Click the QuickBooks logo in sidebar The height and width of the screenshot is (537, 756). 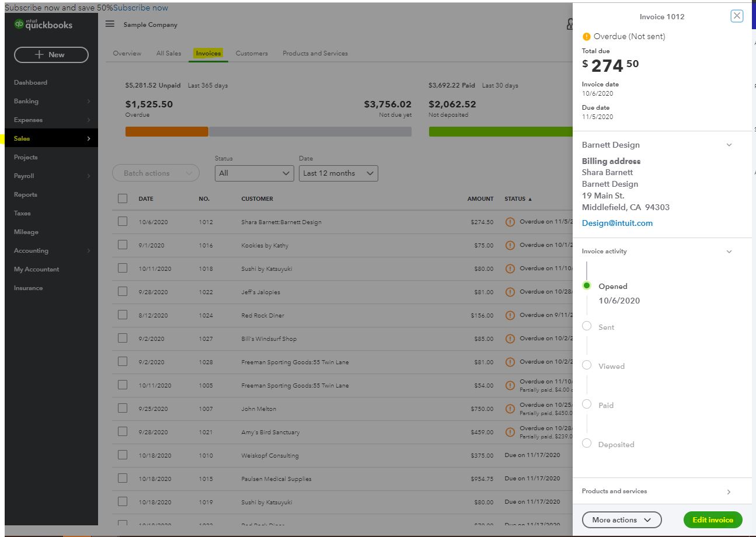coord(43,25)
